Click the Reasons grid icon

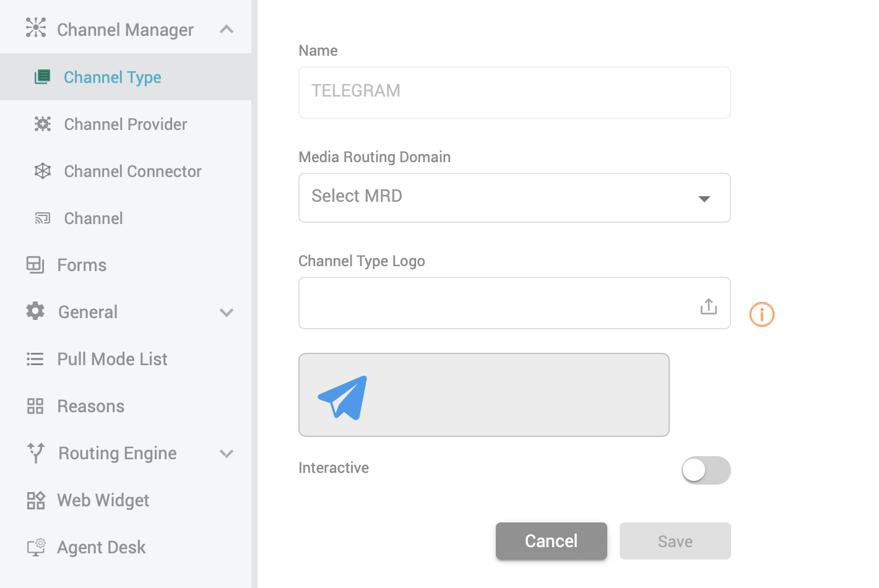coord(35,405)
